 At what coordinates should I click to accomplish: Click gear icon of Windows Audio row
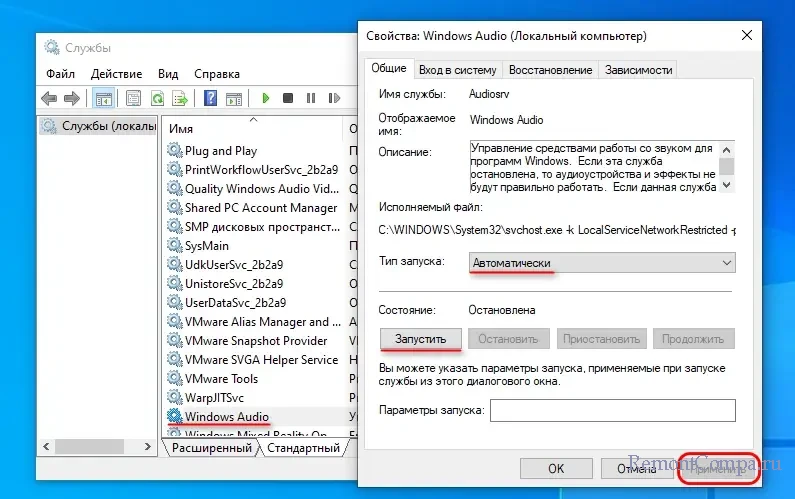pos(174,416)
